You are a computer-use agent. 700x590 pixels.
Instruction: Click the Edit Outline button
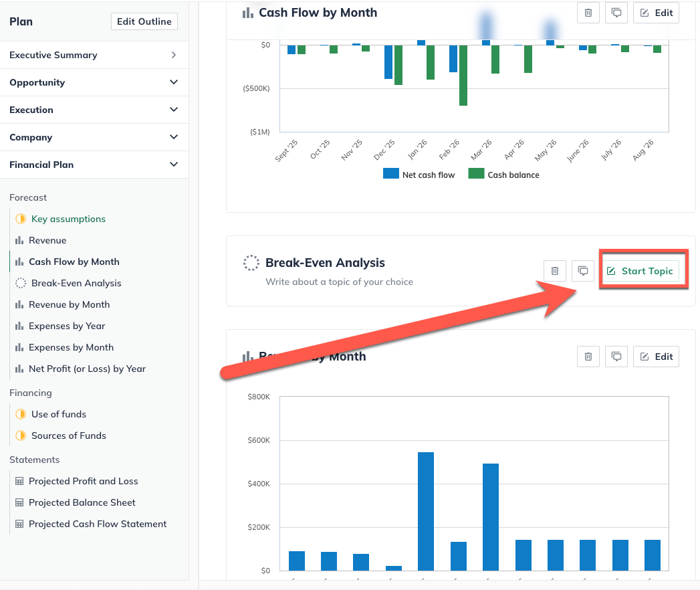coord(144,21)
